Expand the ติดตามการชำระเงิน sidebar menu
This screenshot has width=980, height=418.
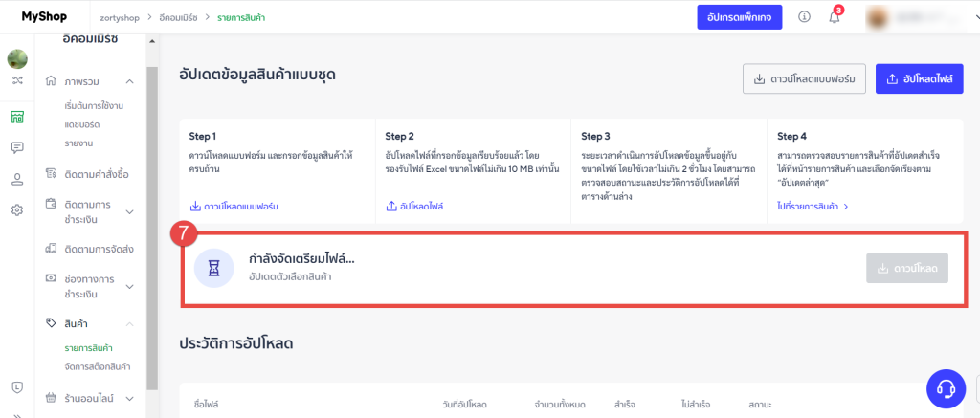click(x=130, y=211)
